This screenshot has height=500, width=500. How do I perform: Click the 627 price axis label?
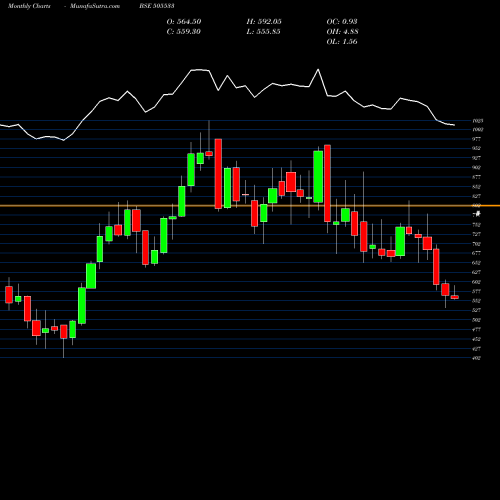[477, 272]
